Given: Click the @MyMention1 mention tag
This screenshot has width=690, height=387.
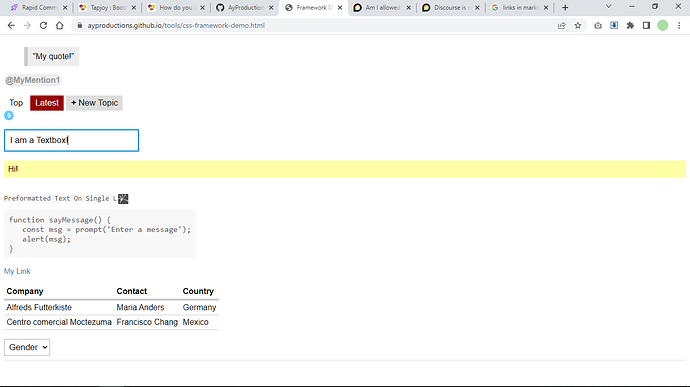Looking at the screenshot, I should [x=33, y=80].
